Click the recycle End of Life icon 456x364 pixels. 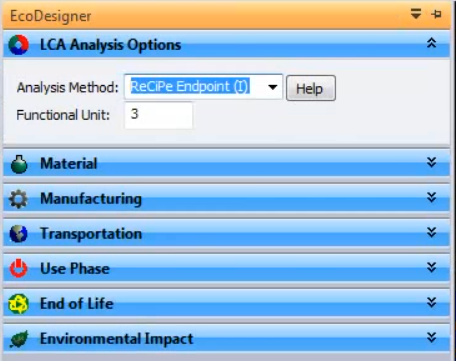click(x=18, y=304)
